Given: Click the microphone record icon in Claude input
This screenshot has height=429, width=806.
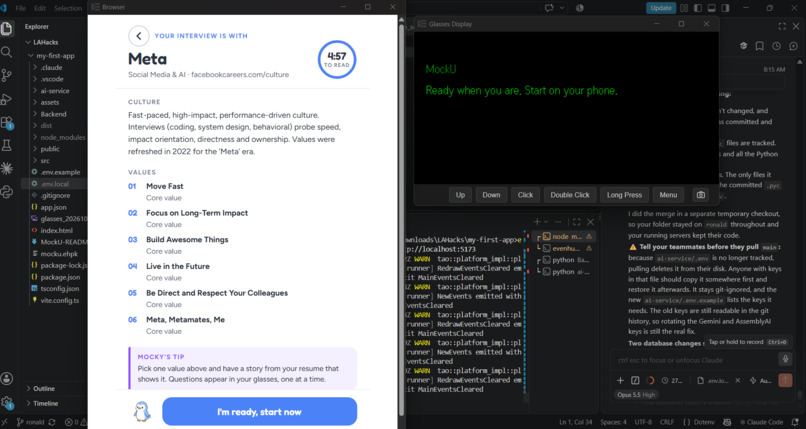Looking at the screenshot, I should coord(785,359).
